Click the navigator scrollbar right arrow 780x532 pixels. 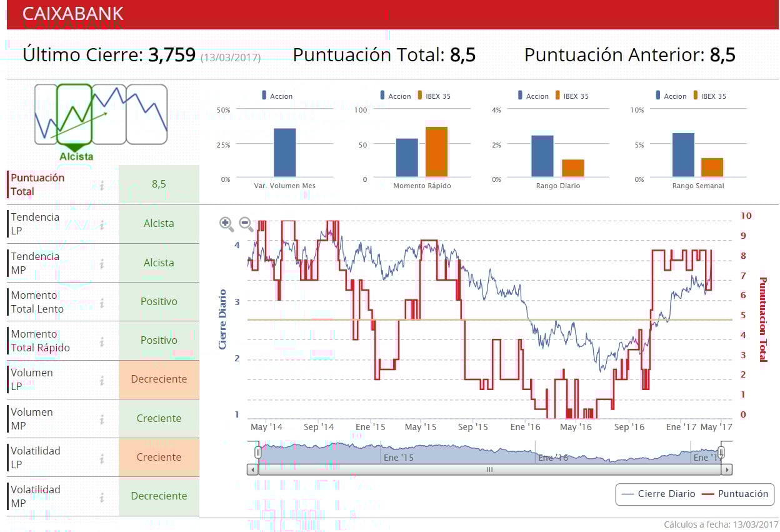tap(726, 469)
